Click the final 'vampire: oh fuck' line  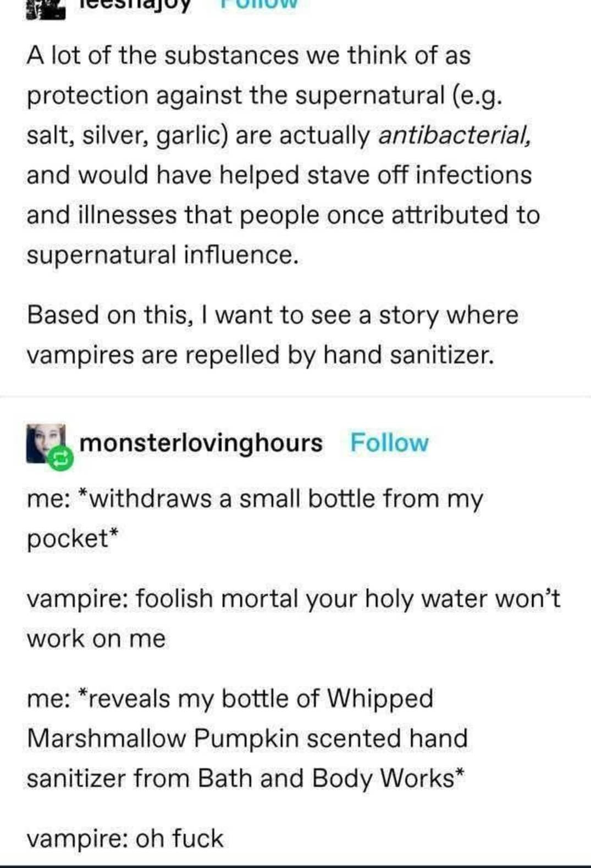click(125, 839)
